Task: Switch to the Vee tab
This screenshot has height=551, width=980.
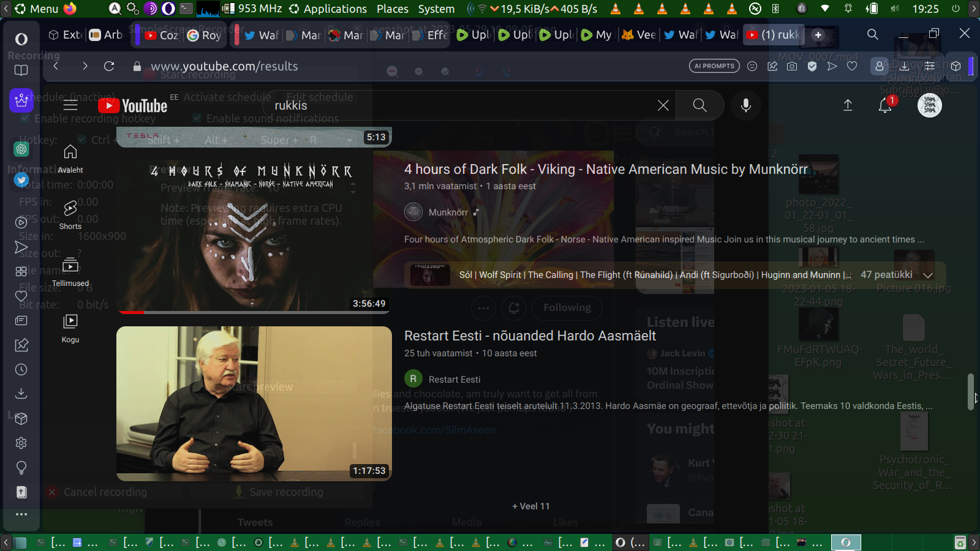Action: tap(639, 35)
